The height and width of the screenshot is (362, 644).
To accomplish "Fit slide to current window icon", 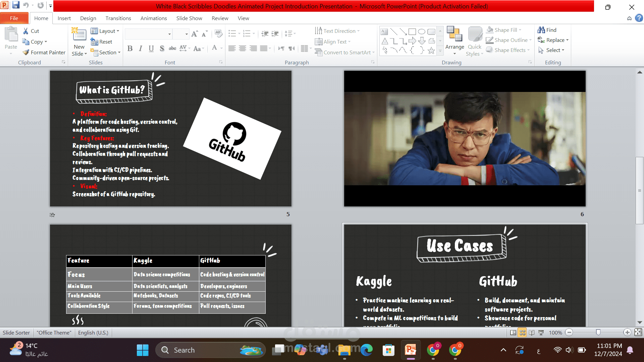I will tap(638, 333).
